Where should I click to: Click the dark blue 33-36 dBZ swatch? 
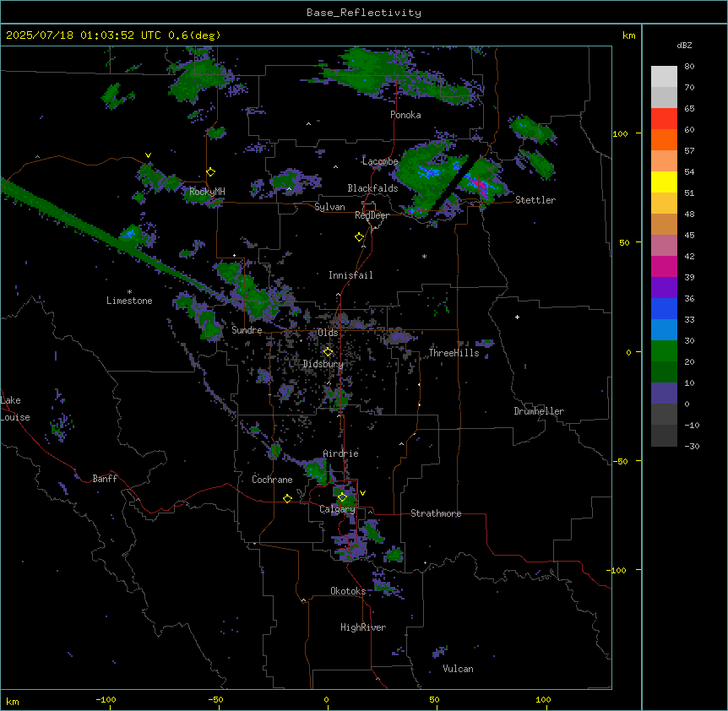(x=664, y=308)
